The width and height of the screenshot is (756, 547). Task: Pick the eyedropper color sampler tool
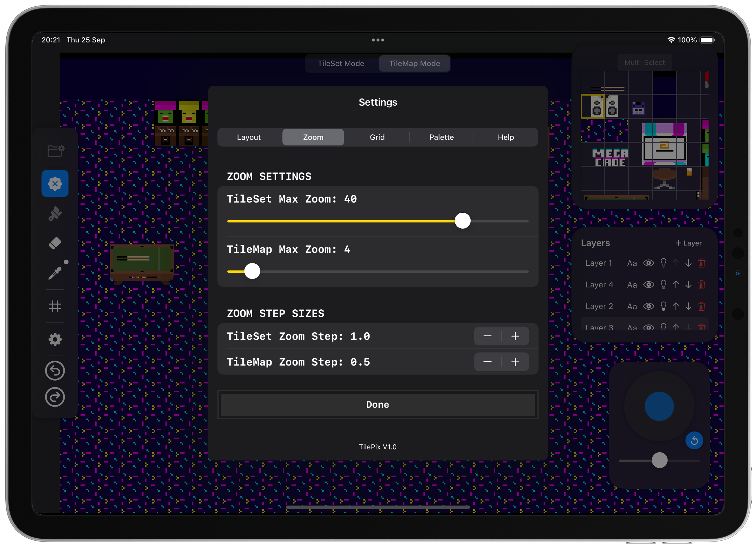55,273
